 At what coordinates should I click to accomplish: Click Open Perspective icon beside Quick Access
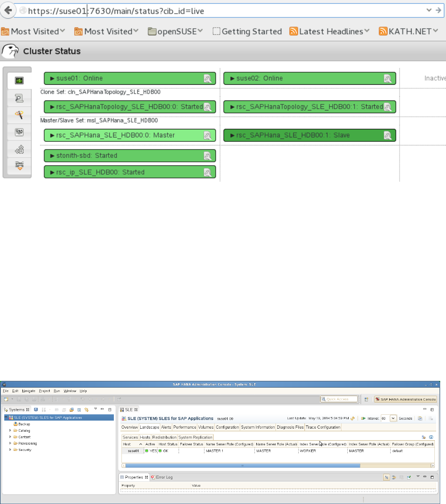[366, 399]
